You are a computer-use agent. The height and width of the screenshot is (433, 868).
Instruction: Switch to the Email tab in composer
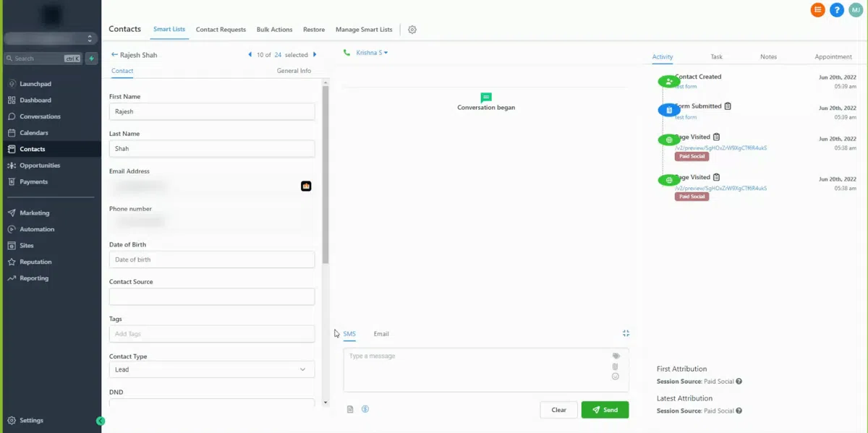tap(381, 334)
